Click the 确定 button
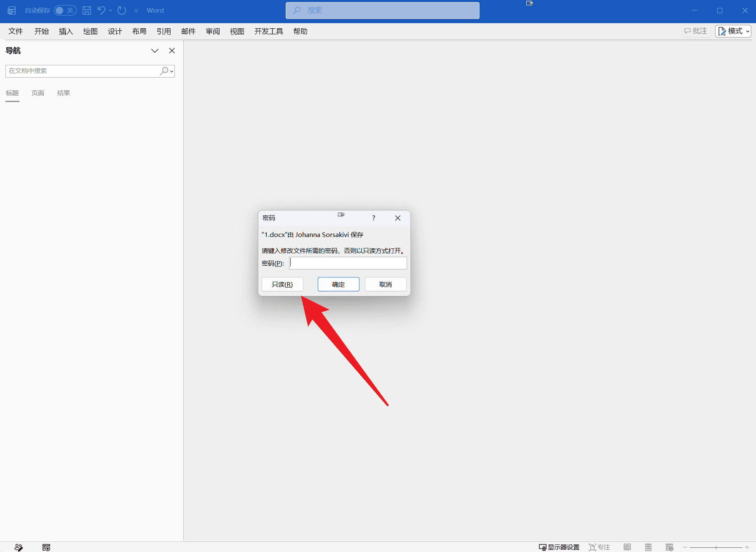 point(338,284)
